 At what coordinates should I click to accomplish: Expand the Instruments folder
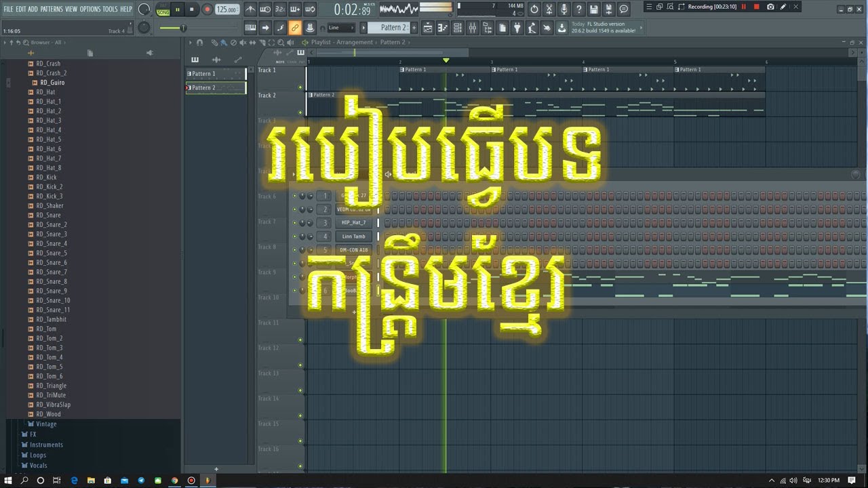pos(46,445)
